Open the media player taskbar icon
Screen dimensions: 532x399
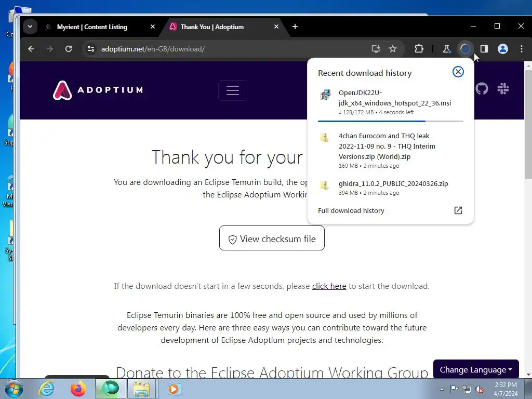tap(174, 389)
